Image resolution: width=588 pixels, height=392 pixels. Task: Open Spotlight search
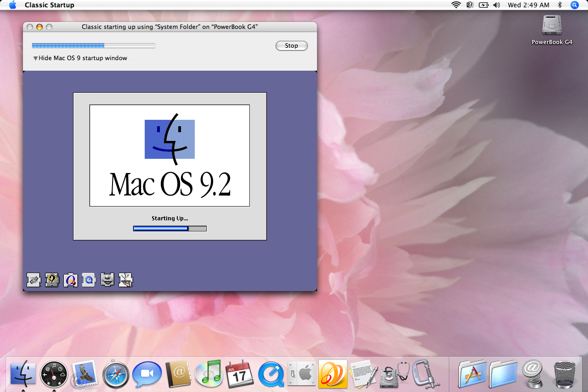click(x=575, y=5)
